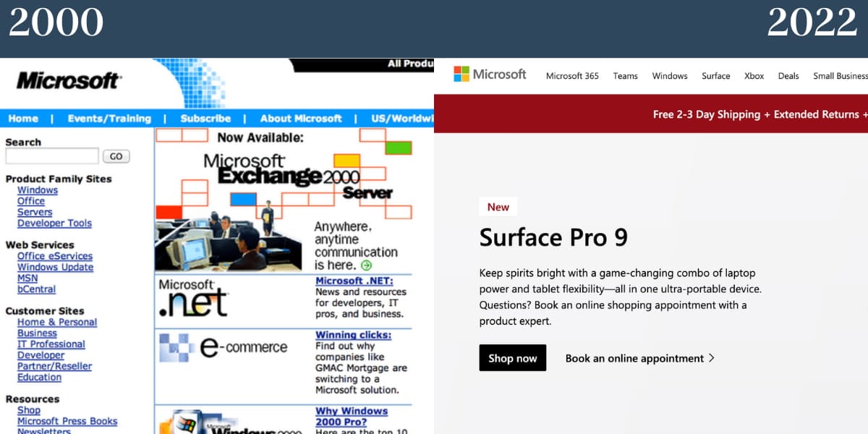
Task: Open Deals in the top navigation
Action: click(788, 76)
